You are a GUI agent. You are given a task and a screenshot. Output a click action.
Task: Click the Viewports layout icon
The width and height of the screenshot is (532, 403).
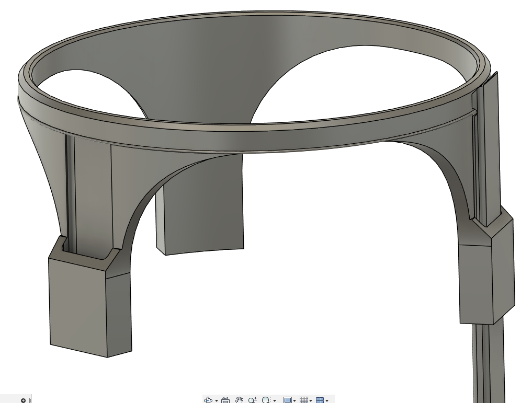(x=320, y=400)
